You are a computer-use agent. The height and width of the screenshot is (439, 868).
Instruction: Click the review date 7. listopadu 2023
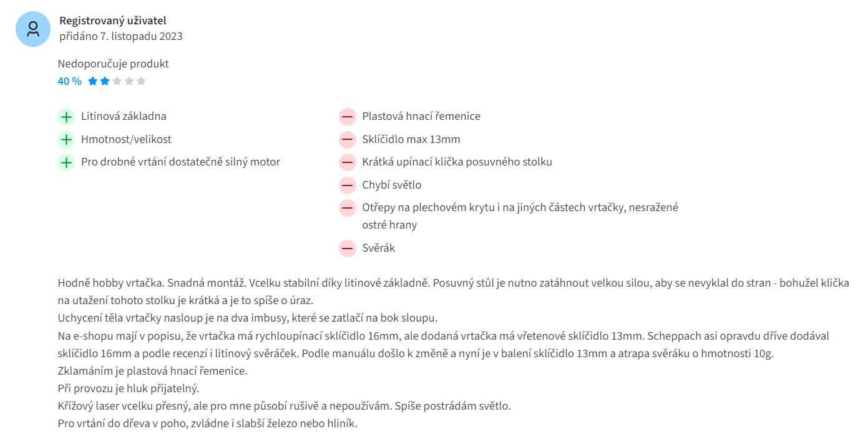tap(141, 36)
